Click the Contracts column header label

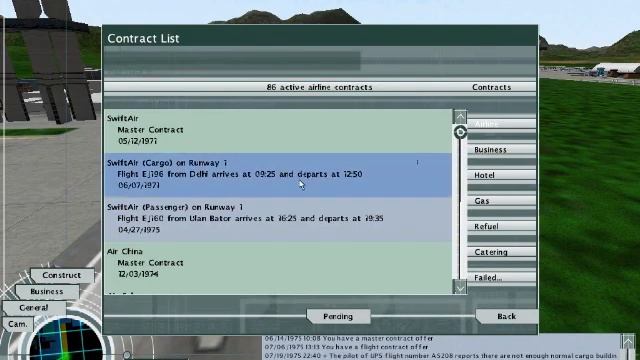click(x=491, y=87)
